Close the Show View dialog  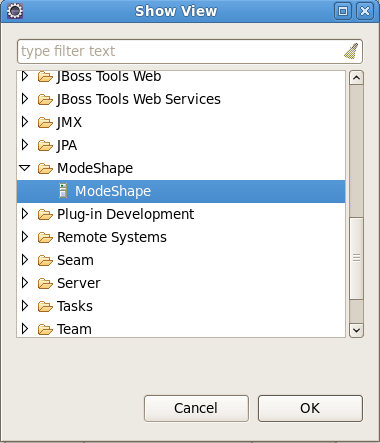[x=365, y=11]
